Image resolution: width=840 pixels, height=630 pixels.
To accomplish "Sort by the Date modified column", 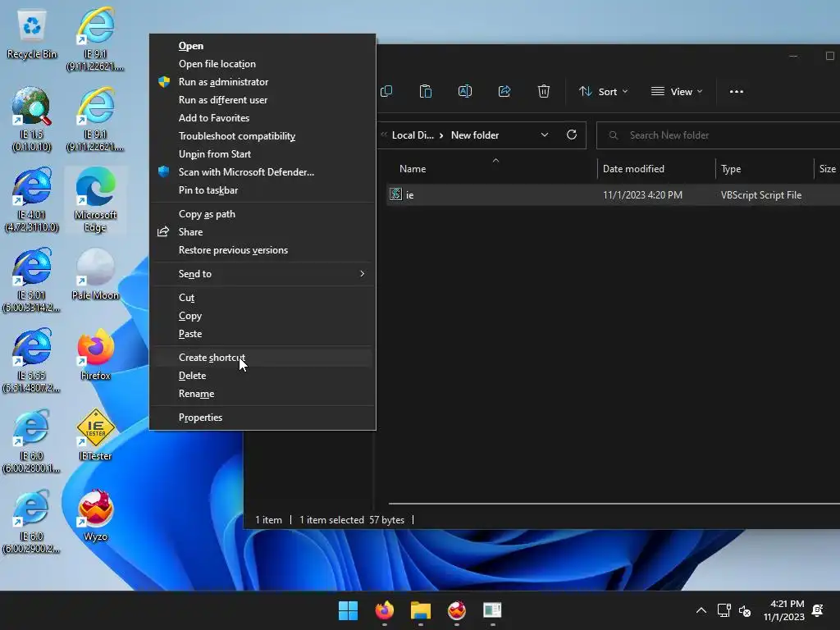I will point(633,169).
